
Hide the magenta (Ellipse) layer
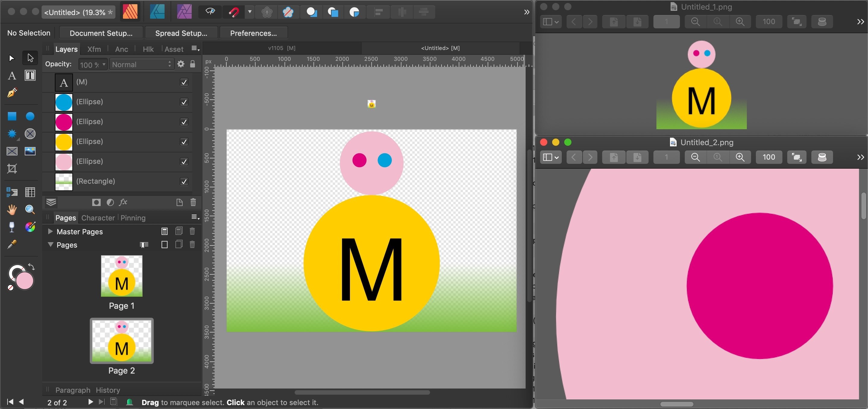tap(184, 122)
